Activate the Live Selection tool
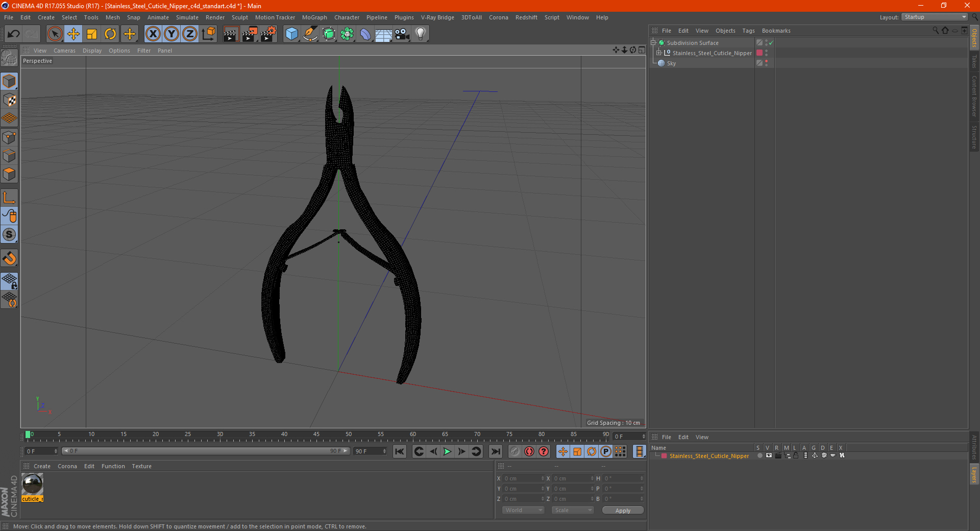The height and width of the screenshot is (531, 980). click(x=55, y=34)
